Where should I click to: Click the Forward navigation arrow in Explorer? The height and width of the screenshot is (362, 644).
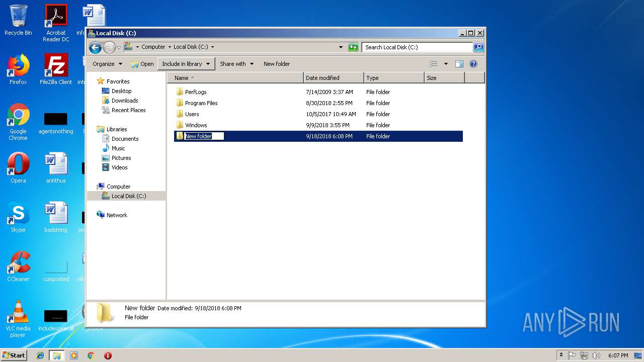(109, 47)
